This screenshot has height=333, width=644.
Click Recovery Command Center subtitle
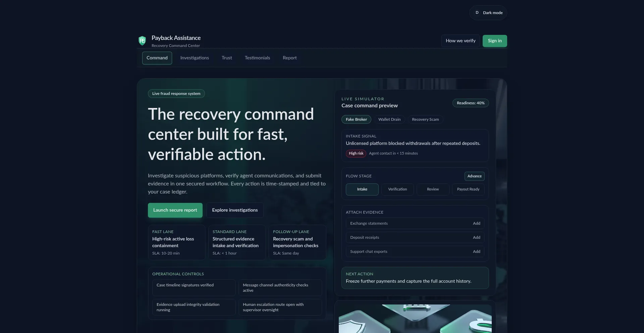point(175,46)
